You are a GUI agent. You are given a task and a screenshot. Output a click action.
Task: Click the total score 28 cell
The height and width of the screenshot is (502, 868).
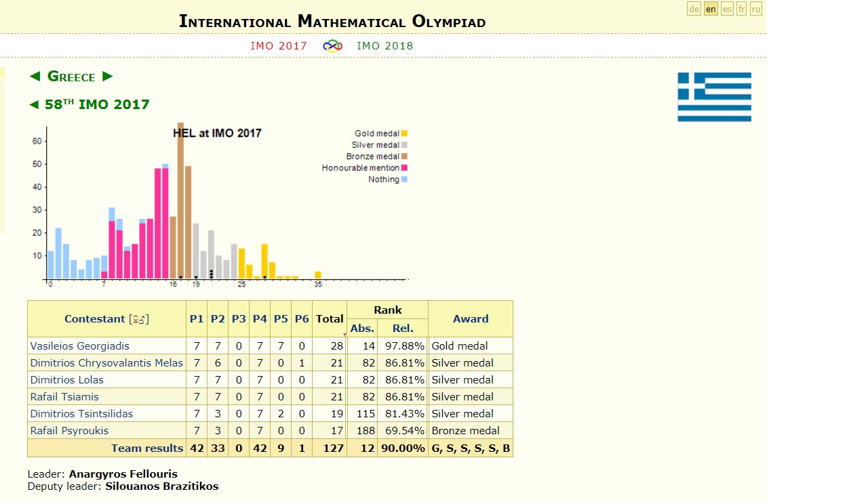330,346
